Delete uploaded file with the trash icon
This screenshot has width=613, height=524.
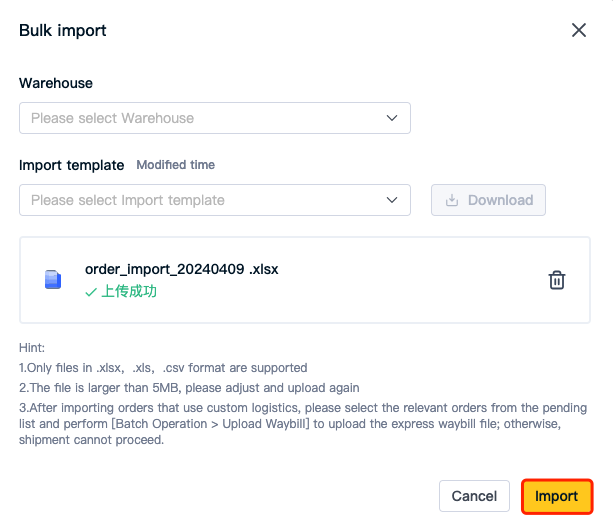coord(557,280)
